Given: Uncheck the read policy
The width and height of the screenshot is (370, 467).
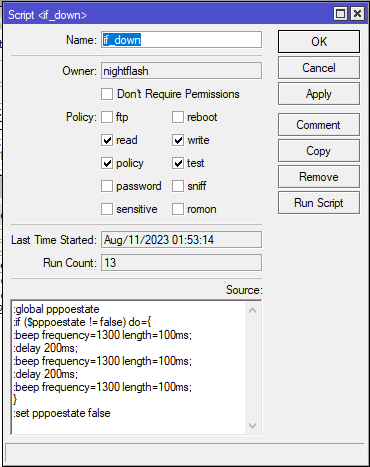Looking at the screenshot, I should pos(107,140).
